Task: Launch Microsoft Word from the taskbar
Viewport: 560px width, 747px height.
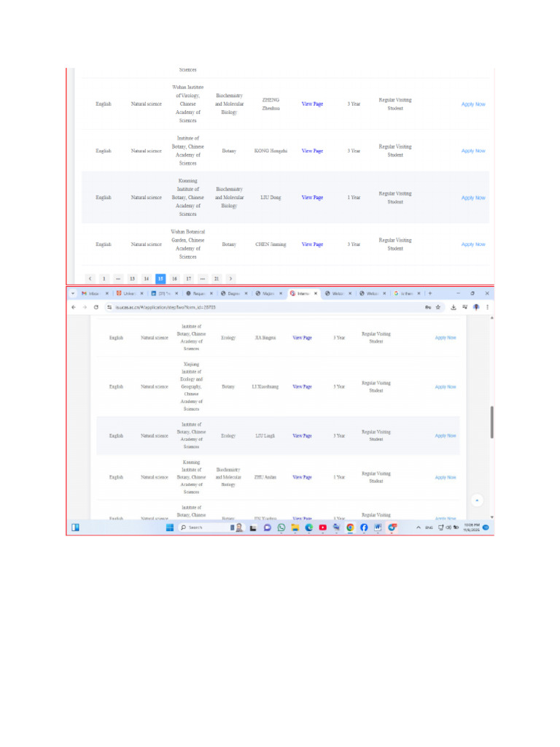Action: pos(378,527)
